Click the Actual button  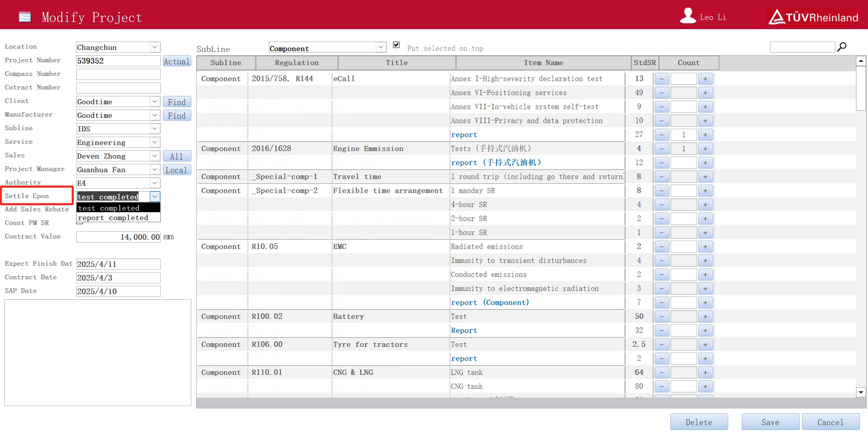[177, 61]
